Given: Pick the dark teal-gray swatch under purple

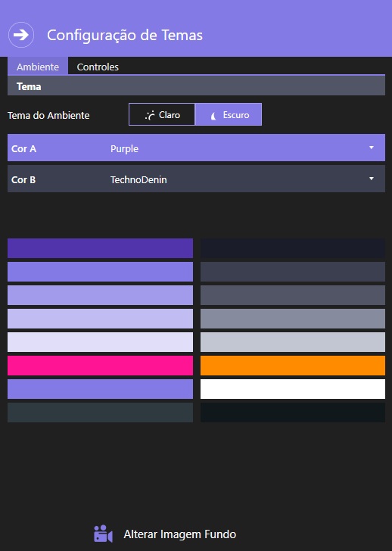Looking at the screenshot, I should (x=100, y=412).
